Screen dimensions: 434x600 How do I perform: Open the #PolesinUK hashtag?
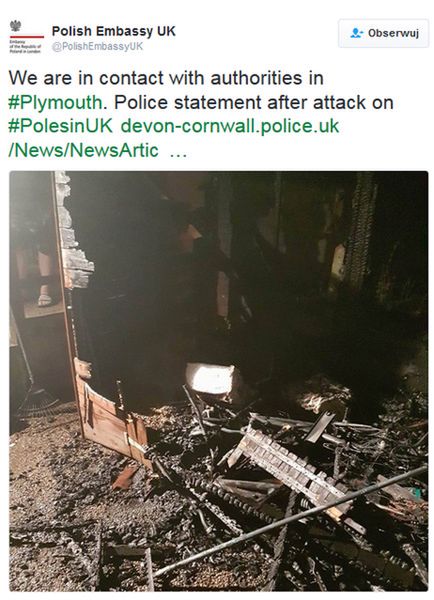tap(60, 126)
